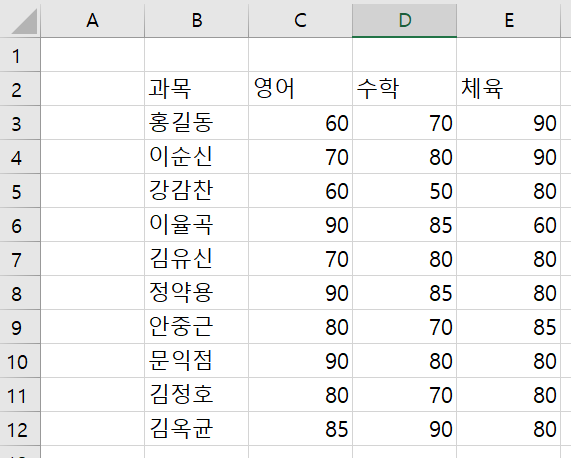
Task: Select the name cell 김유신
Action: tap(197, 259)
